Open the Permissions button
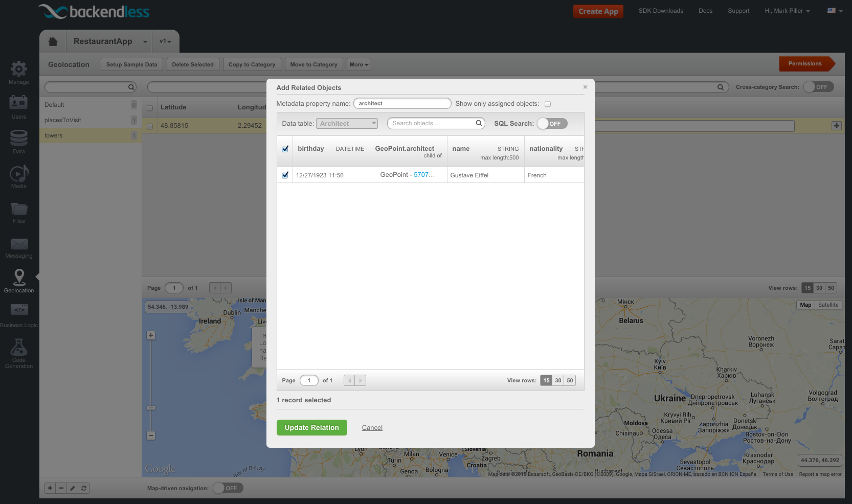Viewport: 852px width, 504px height. click(806, 64)
